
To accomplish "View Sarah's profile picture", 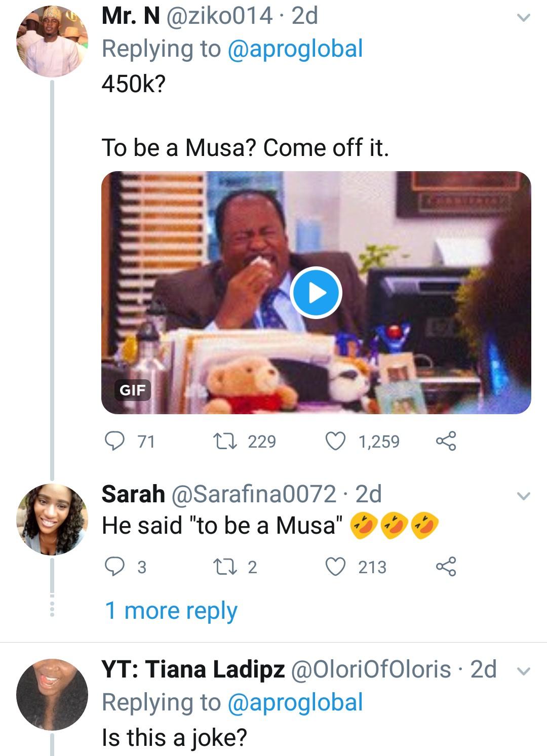I will (52, 520).
